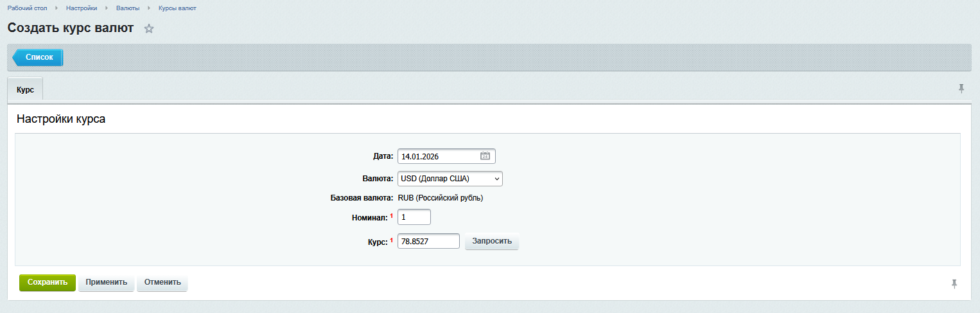
Task: Return to list via Список button
Action: [39, 57]
